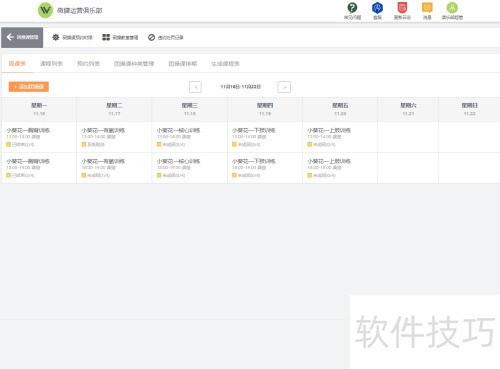Click yellow status icon in Thursday 18:00 class
The image size is (500, 369).
click(x=234, y=175)
